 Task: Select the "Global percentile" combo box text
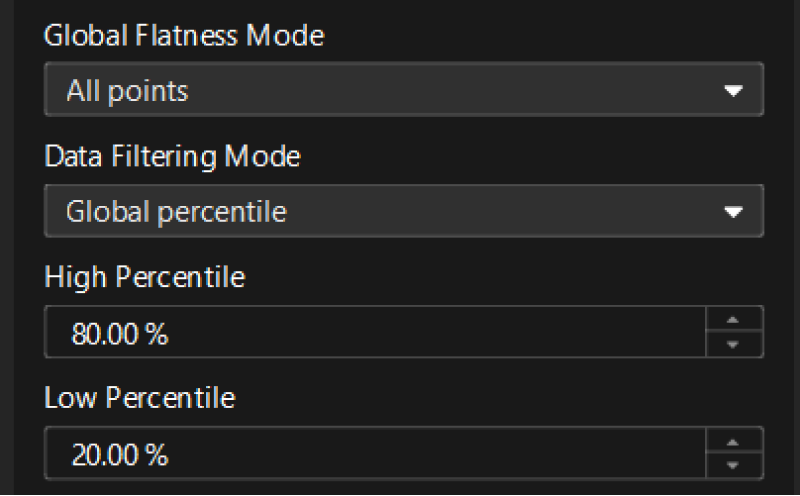[x=176, y=211]
